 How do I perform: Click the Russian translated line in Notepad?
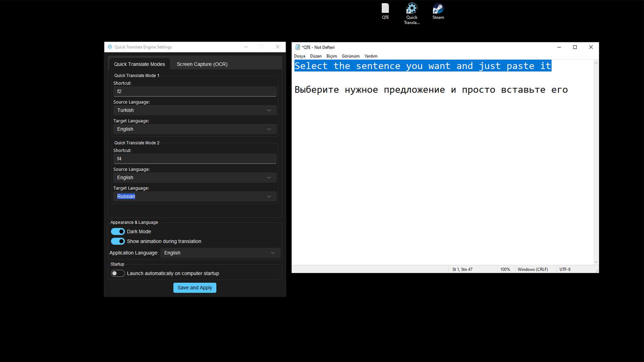pos(431,90)
